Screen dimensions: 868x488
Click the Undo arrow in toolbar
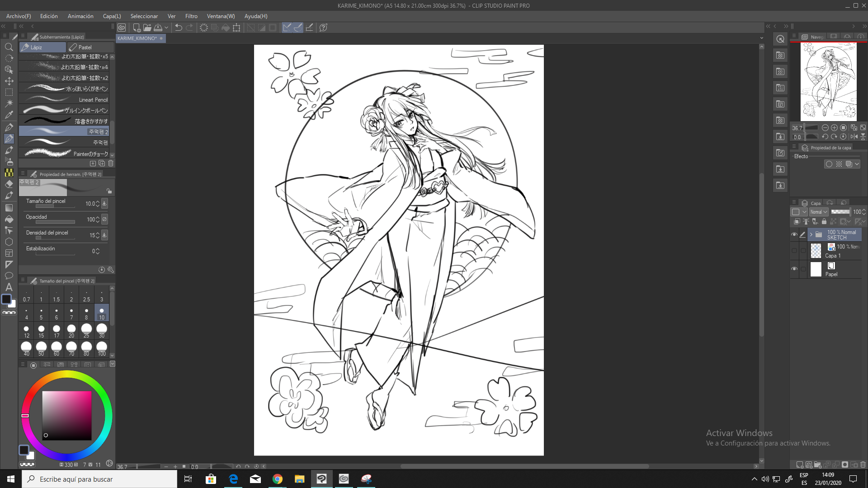click(178, 28)
